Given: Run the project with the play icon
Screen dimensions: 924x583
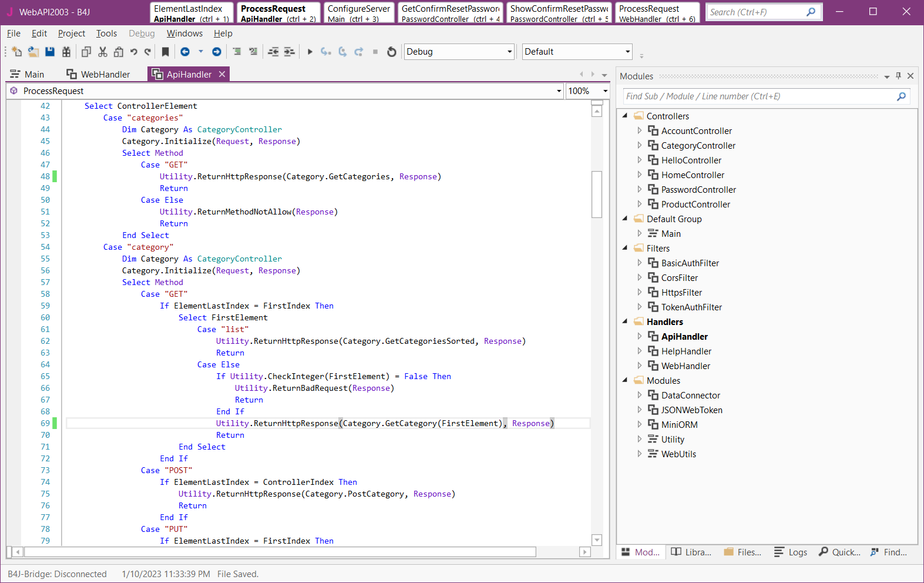Looking at the screenshot, I should [x=310, y=52].
